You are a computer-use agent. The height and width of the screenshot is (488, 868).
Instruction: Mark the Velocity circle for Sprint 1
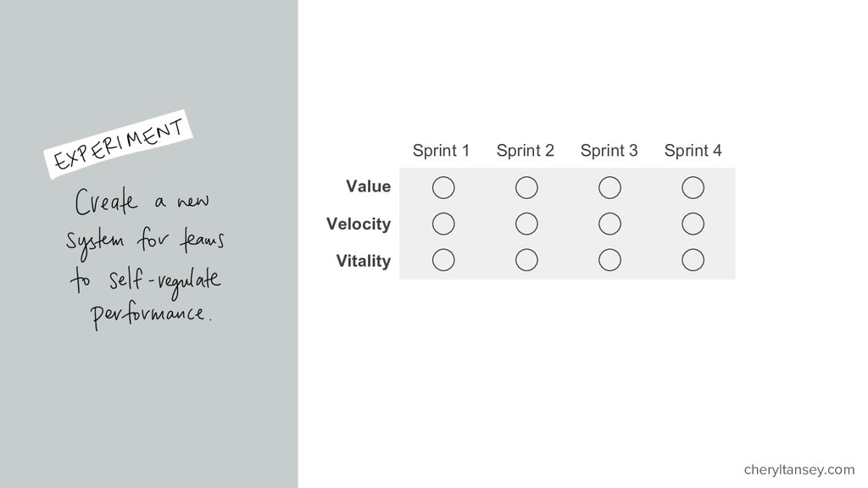pos(443,224)
